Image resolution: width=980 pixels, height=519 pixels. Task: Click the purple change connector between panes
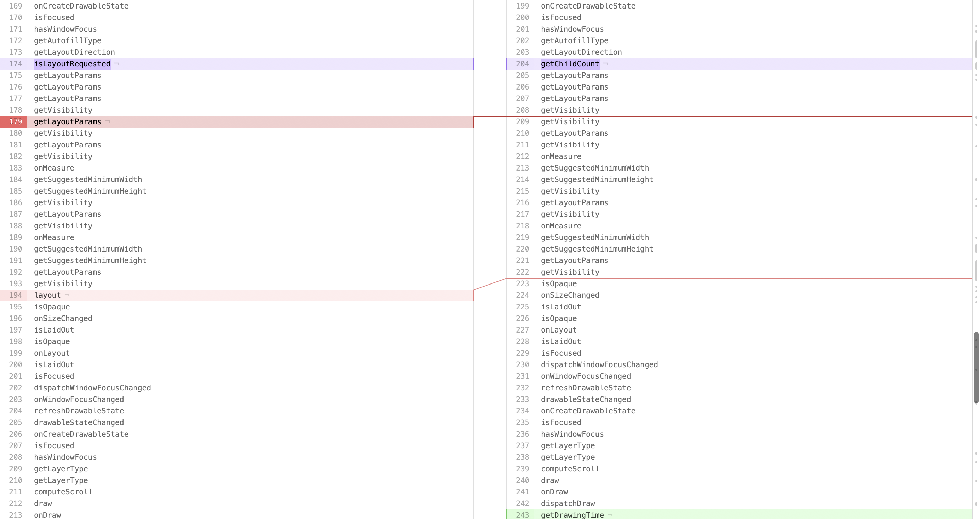(x=490, y=64)
